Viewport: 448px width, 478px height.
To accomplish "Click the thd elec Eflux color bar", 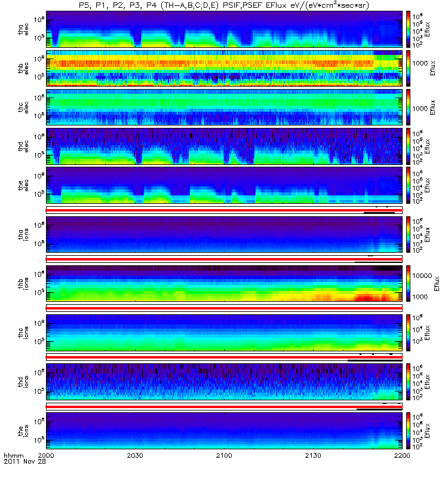I will [408, 146].
